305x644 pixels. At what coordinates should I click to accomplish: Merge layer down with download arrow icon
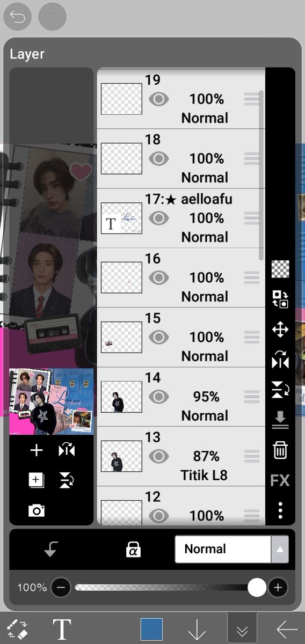(280, 420)
